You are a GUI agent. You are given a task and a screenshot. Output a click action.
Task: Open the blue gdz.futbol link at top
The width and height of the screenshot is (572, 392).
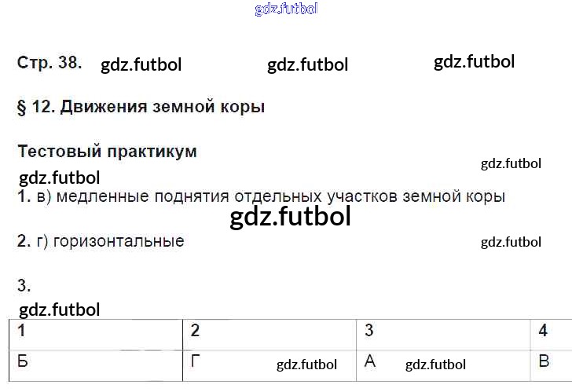pos(287,9)
